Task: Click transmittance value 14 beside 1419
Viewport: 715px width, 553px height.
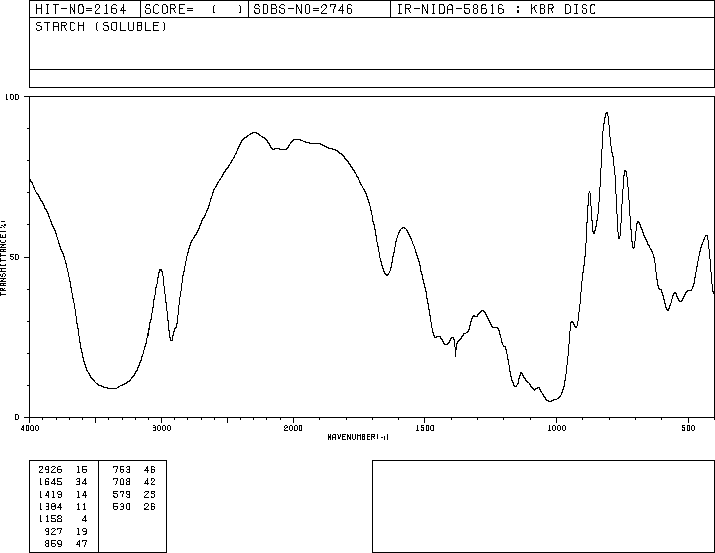Action: 82,494
